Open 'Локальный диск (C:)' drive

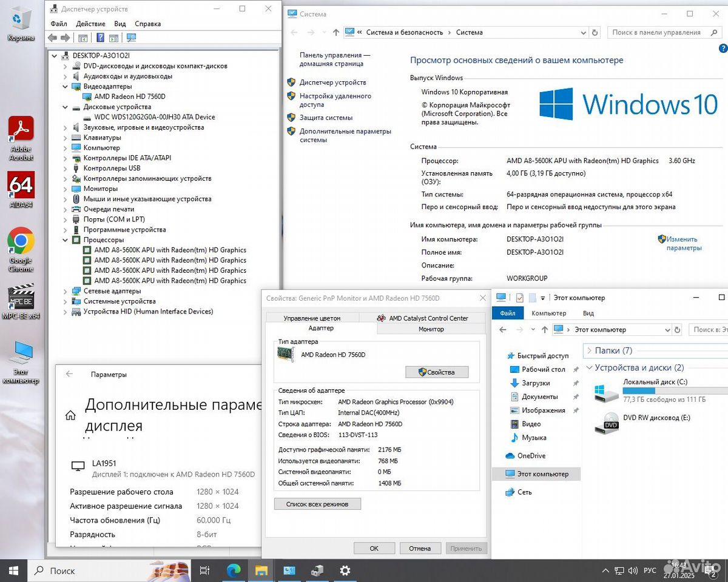[660, 391]
